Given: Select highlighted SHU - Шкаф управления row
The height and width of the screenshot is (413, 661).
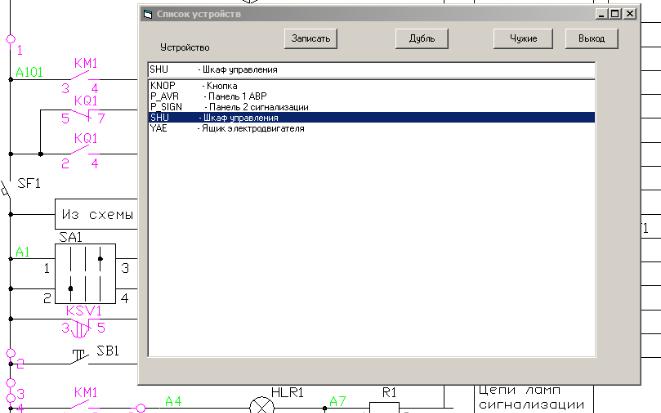Looking at the screenshot, I should point(370,117).
